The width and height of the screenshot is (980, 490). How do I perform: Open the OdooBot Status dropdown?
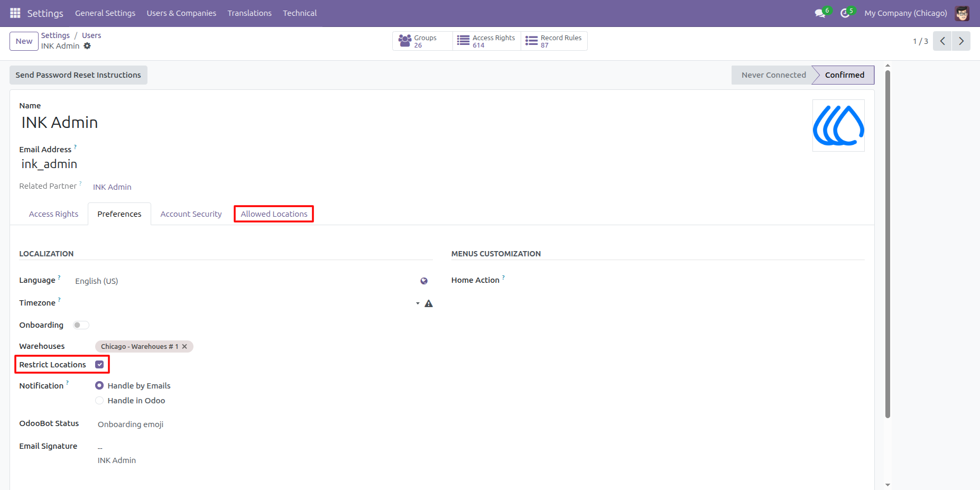264,424
